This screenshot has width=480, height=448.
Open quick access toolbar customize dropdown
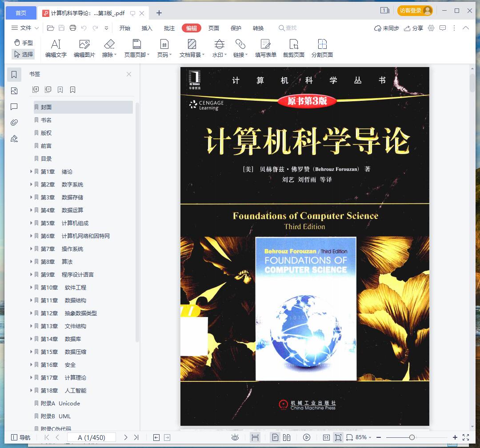click(x=106, y=28)
